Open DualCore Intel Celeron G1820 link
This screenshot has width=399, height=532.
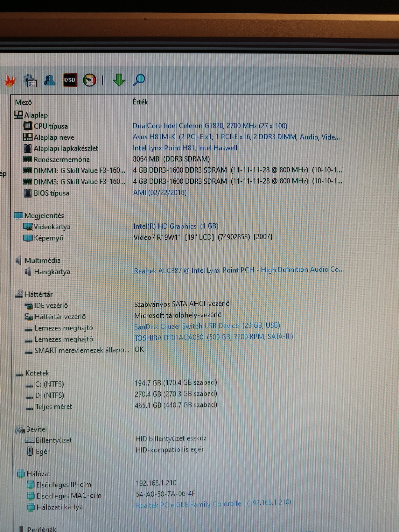click(210, 126)
